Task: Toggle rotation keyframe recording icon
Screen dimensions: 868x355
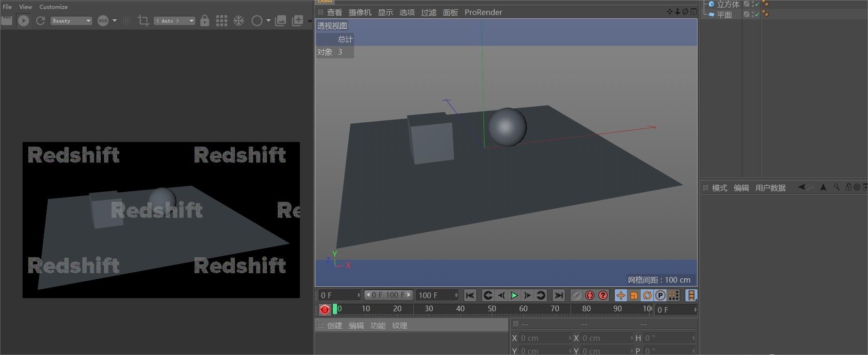Action: click(647, 295)
